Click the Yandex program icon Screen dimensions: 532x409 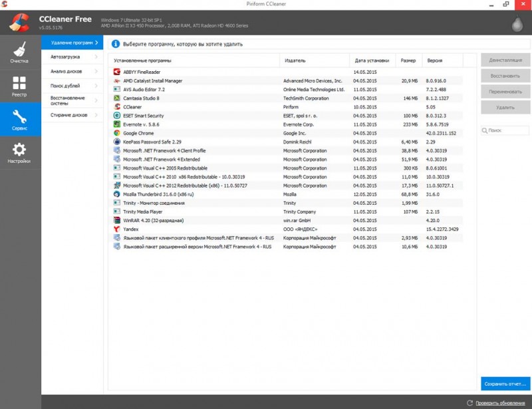117,229
